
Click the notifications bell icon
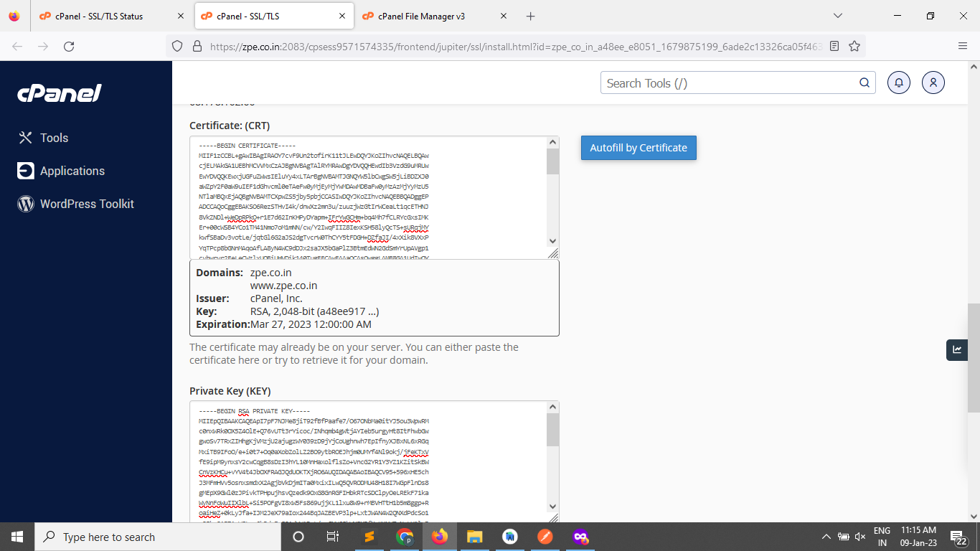coord(898,83)
